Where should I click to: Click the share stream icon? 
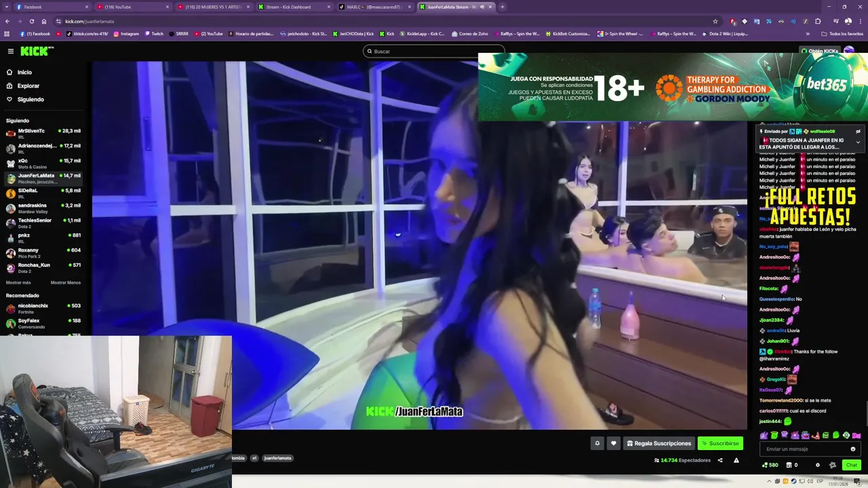coord(720,460)
